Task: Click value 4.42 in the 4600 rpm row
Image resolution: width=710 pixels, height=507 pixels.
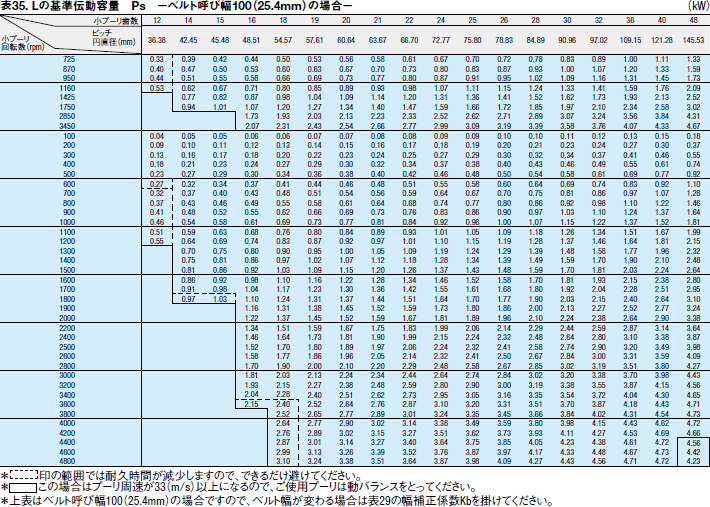Action: (x=693, y=452)
